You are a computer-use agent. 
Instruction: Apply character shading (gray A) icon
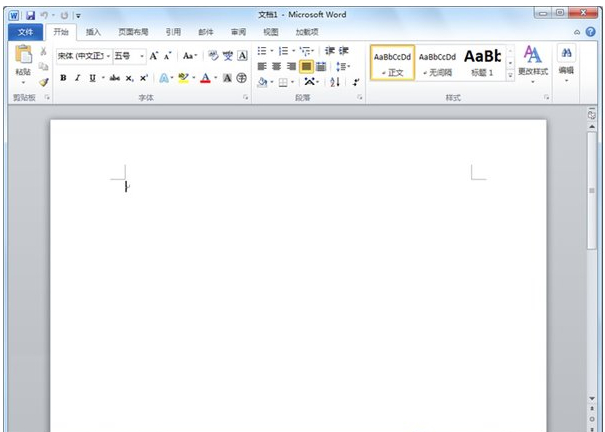227,78
